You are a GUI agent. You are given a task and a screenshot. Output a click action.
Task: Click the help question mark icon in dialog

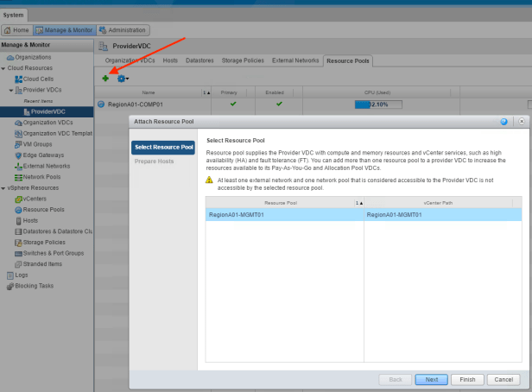coord(503,123)
